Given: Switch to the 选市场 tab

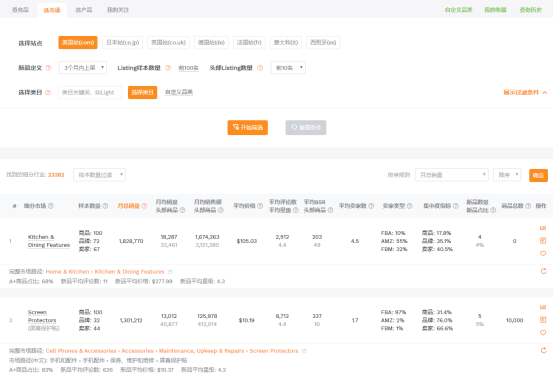Looking at the screenshot, I should pyautogui.click(x=52, y=10).
